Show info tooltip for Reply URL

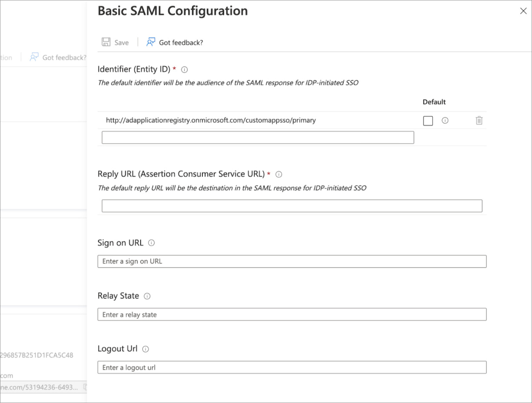click(x=279, y=174)
